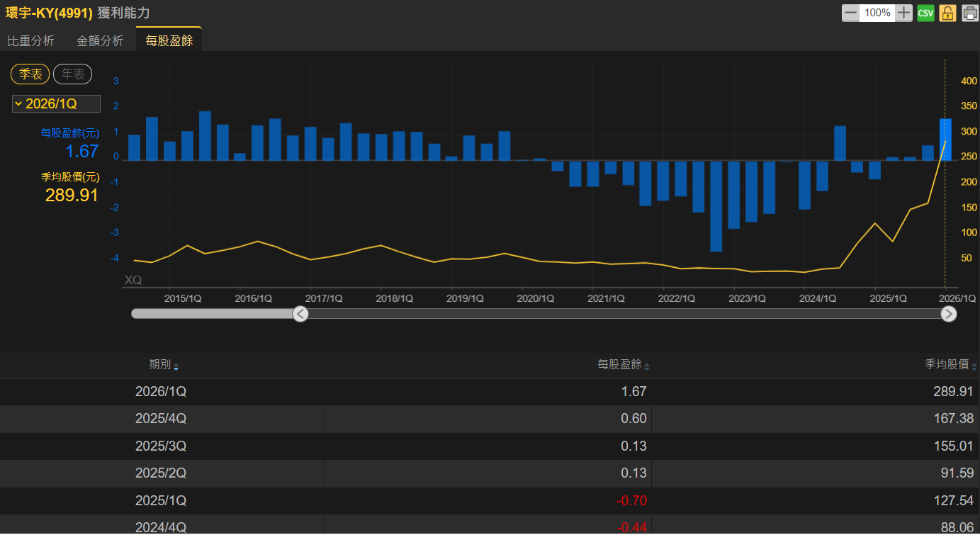
Task: Click the 167.38 average price cell
Action: click(954, 419)
